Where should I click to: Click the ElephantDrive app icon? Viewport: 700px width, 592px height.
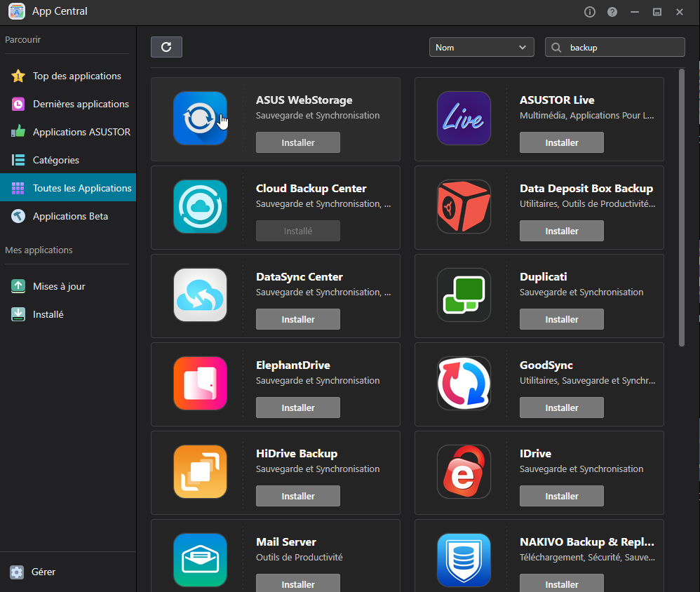point(200,384)
